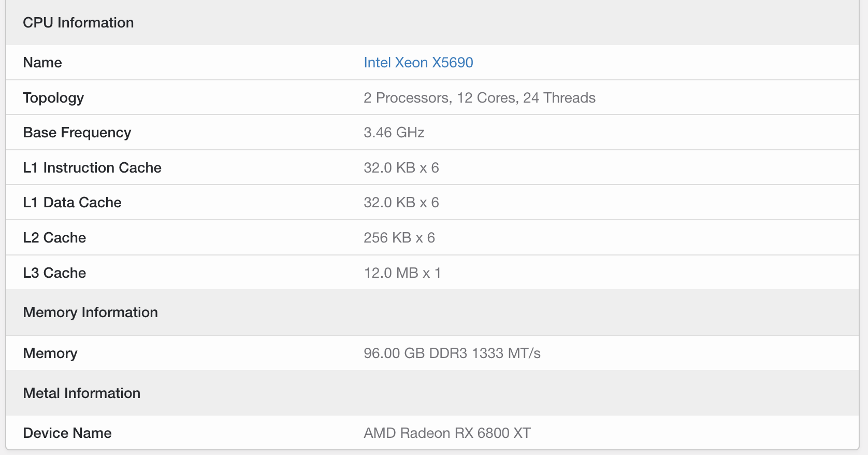This screenshot has height=455, width=868.
Task: Click the L1 Instruction Cache label
Action: tap(92, 168)
